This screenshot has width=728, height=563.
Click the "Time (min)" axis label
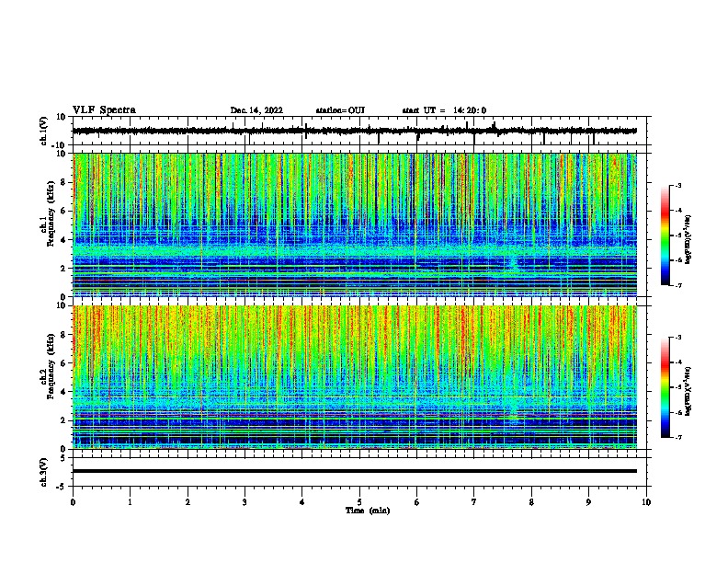coord(368,511)
